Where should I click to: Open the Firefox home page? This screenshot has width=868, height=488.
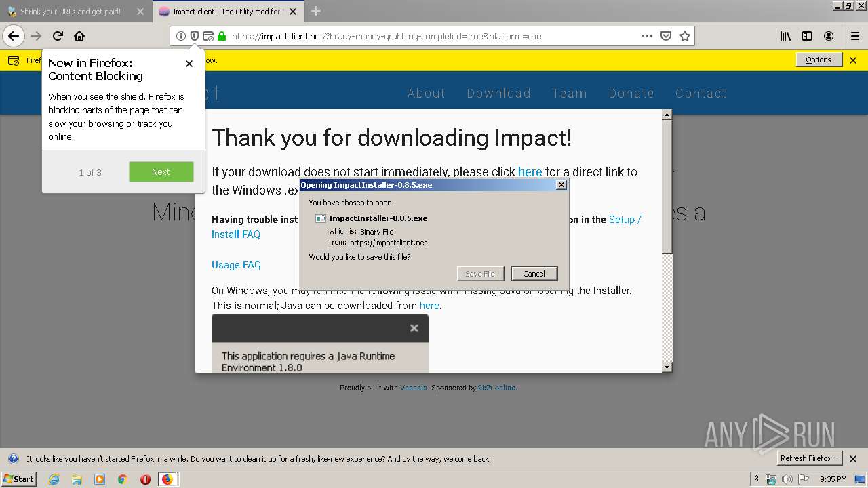point(79,36)
